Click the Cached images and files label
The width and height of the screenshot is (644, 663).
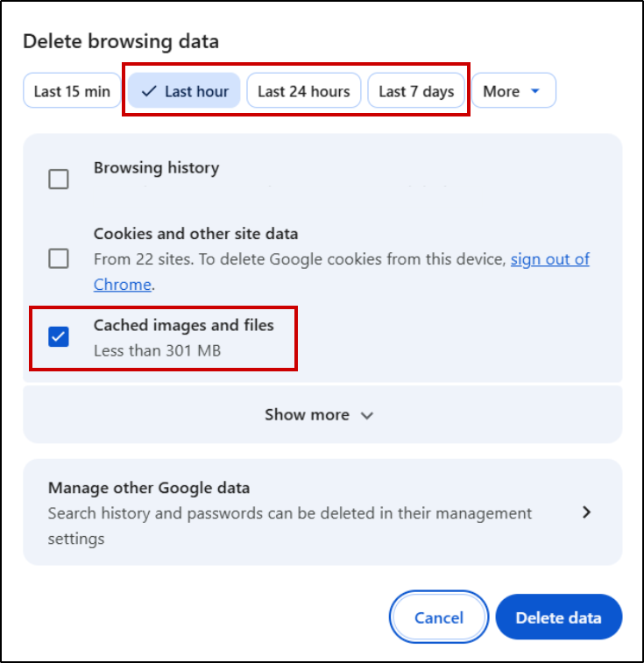pos(184,326)
